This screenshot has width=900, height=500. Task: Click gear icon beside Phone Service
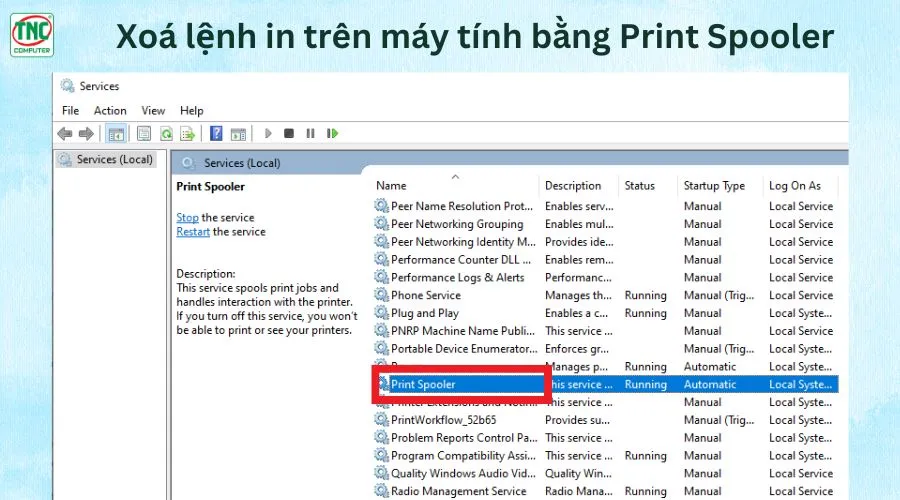[381, 294]
